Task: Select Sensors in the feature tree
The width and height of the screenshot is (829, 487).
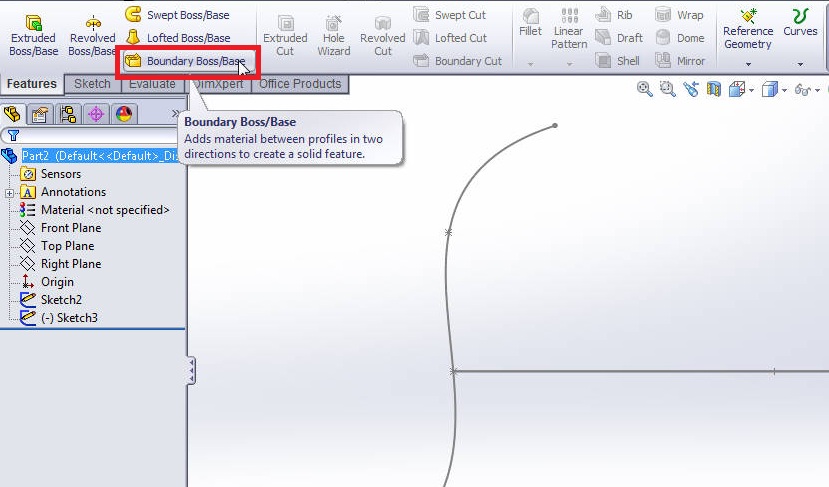Action: point(61,174)
